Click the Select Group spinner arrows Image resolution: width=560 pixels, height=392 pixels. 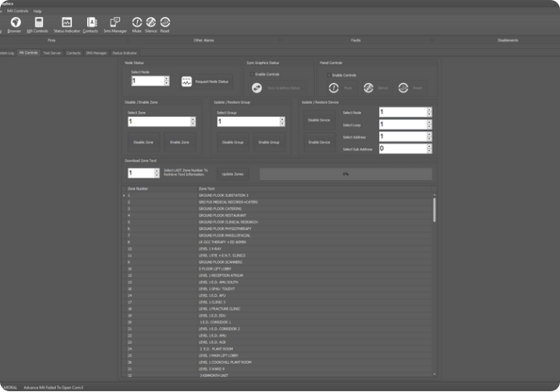[282, 122]
